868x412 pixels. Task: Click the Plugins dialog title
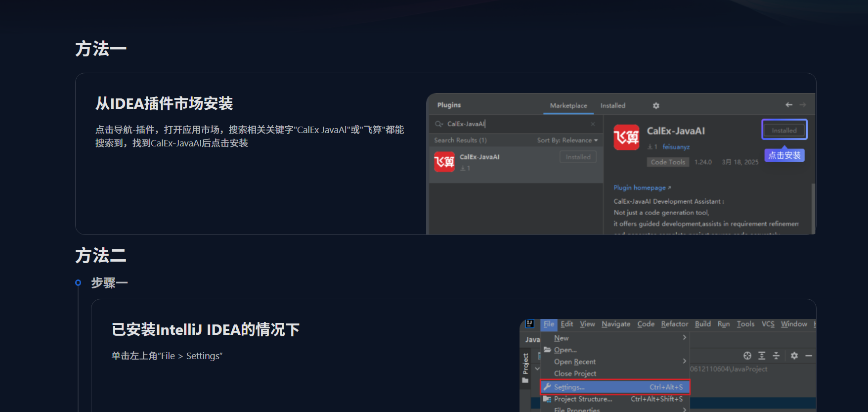click(449, 105)
